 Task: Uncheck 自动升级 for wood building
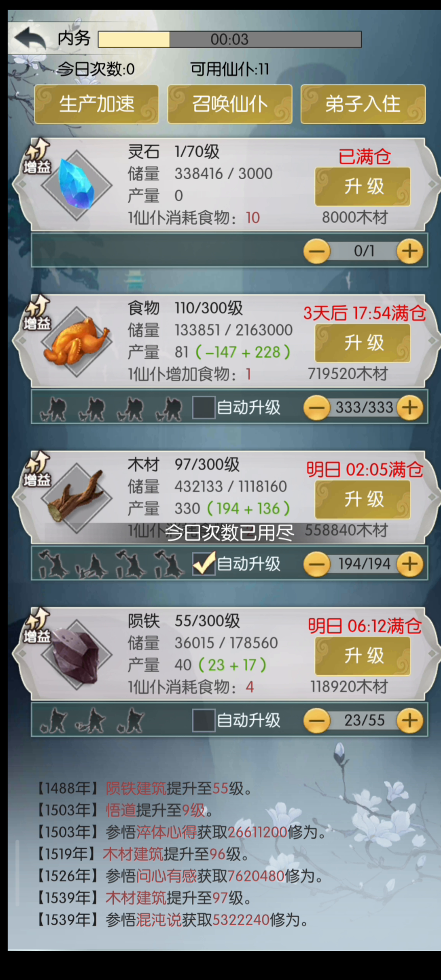pos(204,564)
